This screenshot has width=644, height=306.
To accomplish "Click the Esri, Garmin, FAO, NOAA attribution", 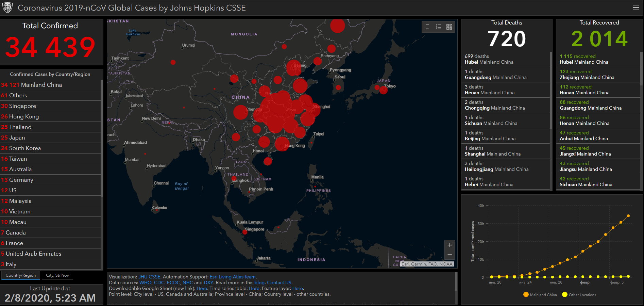I will (x=427, y=264).
